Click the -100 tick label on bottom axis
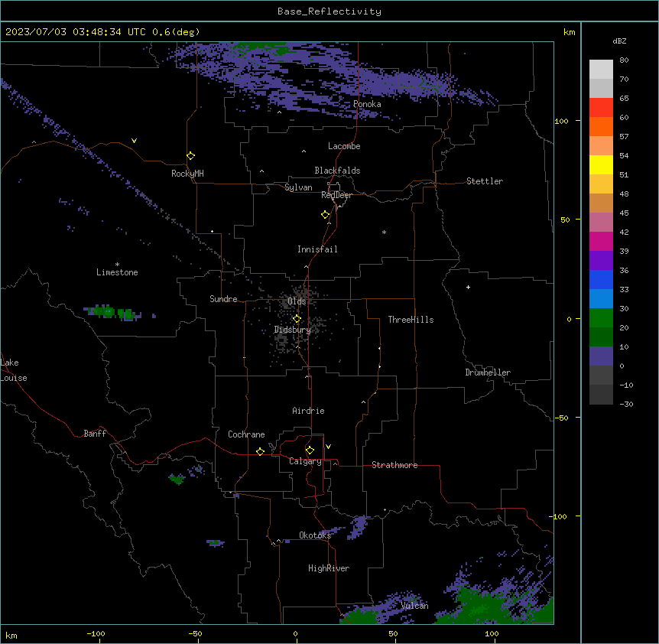 pyautogui.click(x=96, y=634)
